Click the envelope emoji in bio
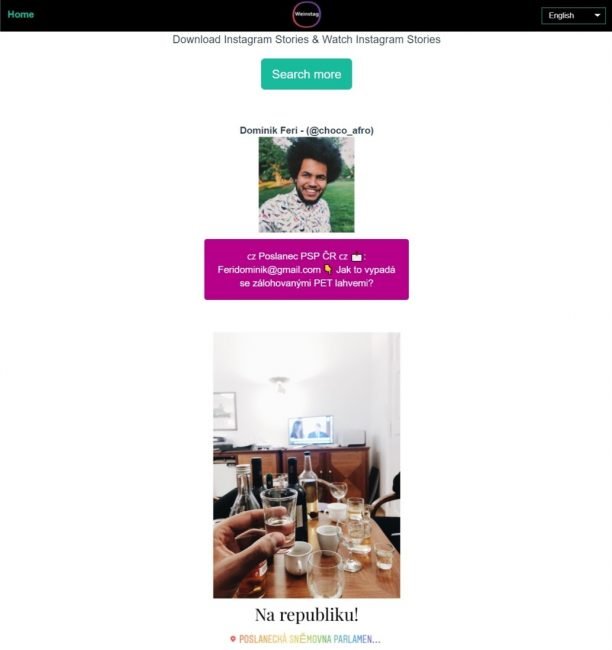 coord(356,257)
